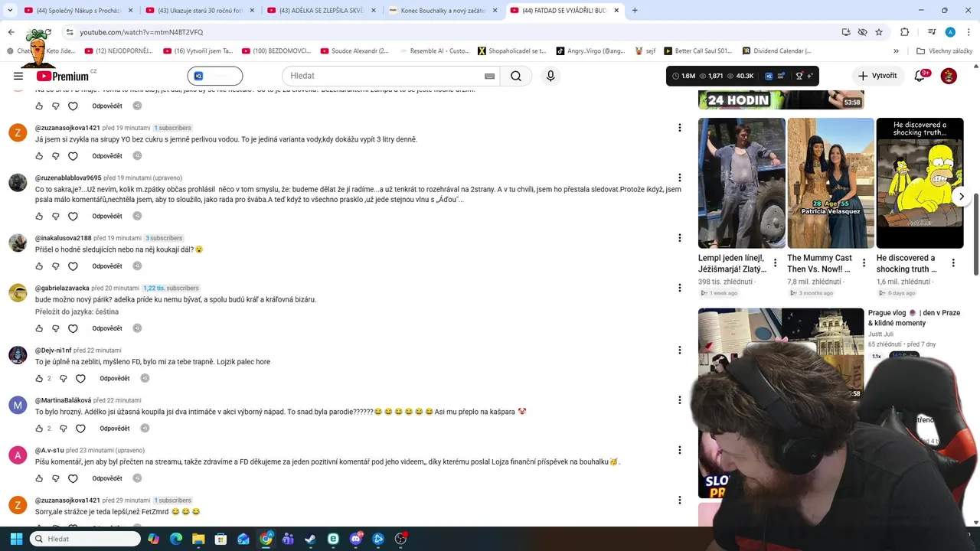Open the YouTube guide hamburger menu
The width and height of the screenshot is (980, 551).
coord(18,76)
